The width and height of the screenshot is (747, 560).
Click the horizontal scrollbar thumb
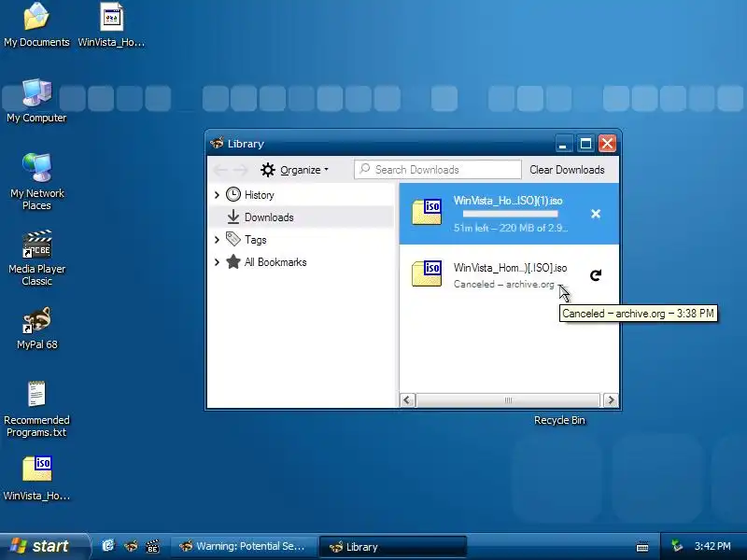coord(508,400)
